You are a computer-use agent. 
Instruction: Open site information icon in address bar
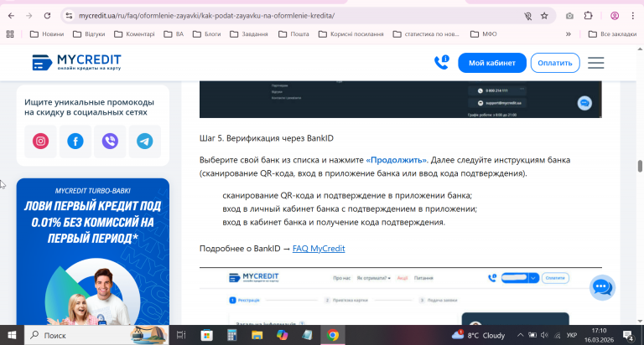[69, 16]
